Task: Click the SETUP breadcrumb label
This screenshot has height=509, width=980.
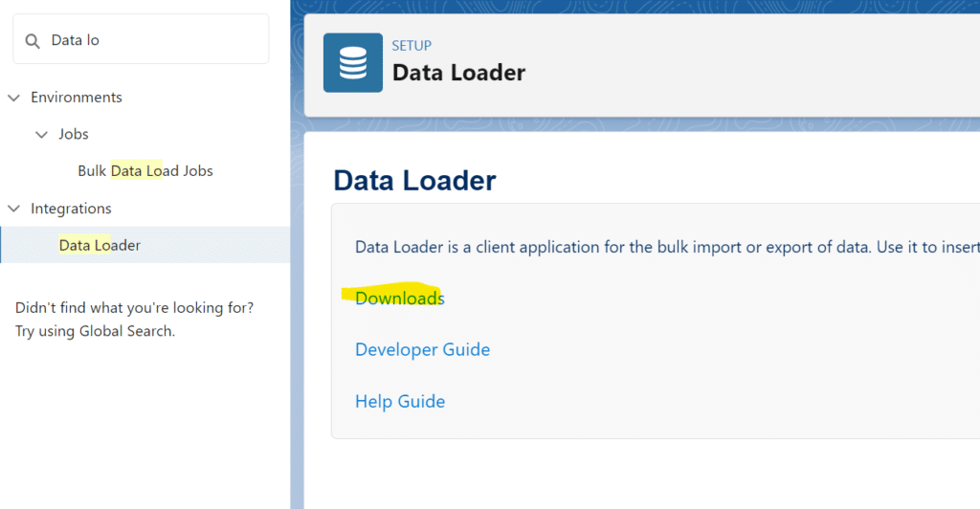Action: (412, 45)
